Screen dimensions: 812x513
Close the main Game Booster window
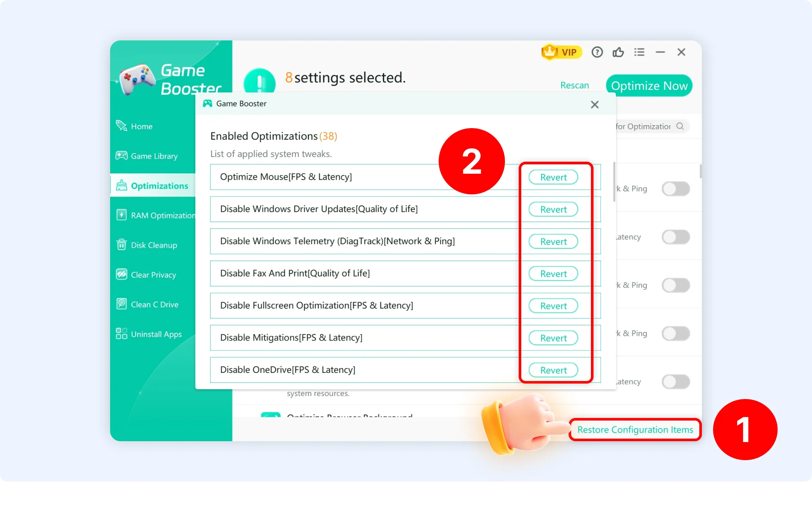pos(681,52)
